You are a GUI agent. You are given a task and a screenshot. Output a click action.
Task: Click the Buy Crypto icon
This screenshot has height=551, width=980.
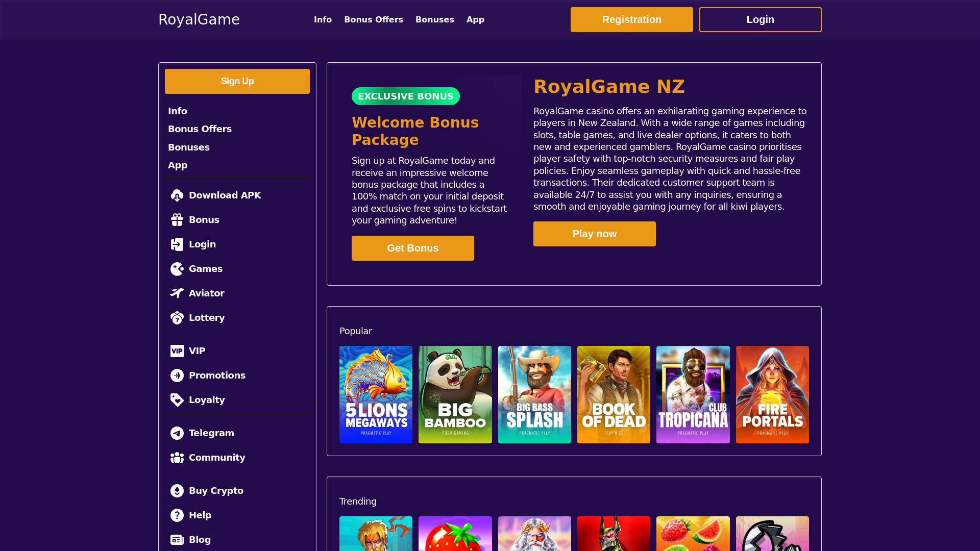(x=177, y=491)
